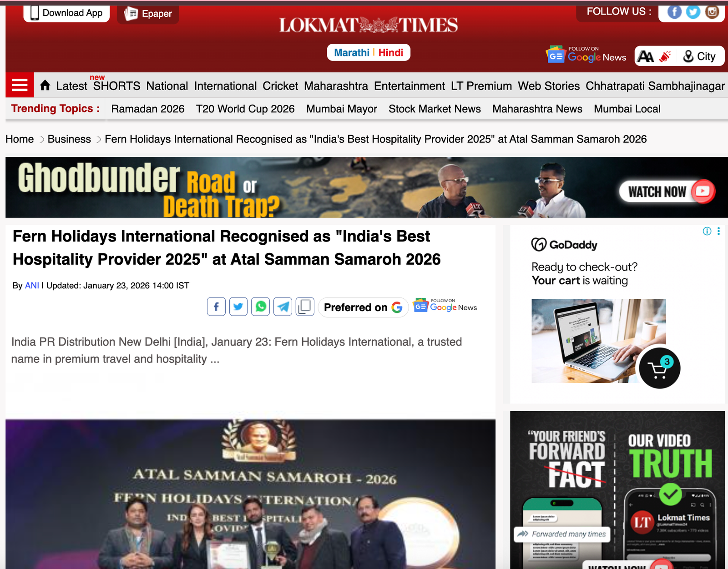This screenshot has height=569, width=728.
Task: Open the Atal Samman Samaroh article image
Action: point(250,493)
